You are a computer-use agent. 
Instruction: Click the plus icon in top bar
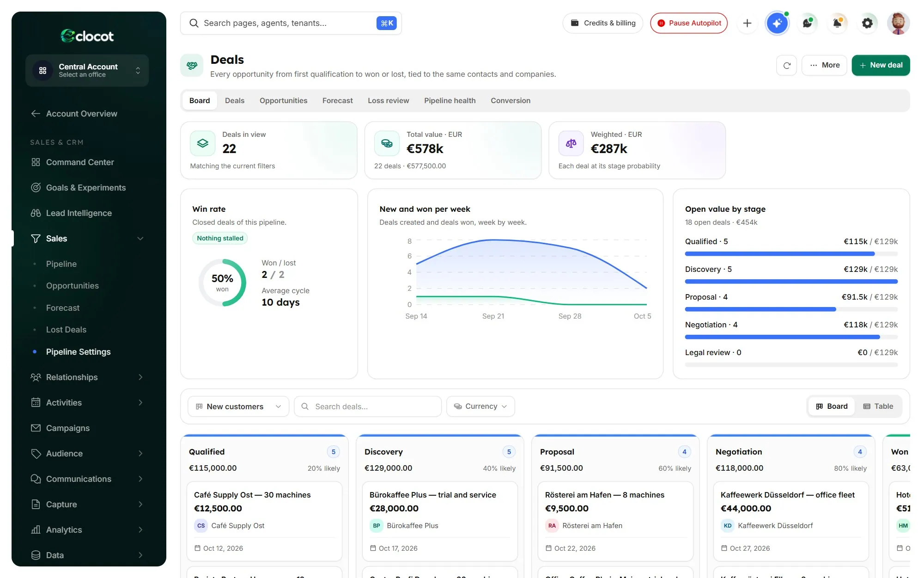pyautogui.click(x=747, y=23)
